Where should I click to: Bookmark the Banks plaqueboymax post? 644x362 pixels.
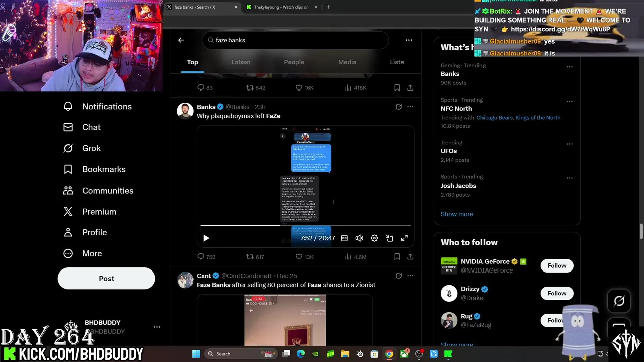pyautogui.click(x=397, y=257)
